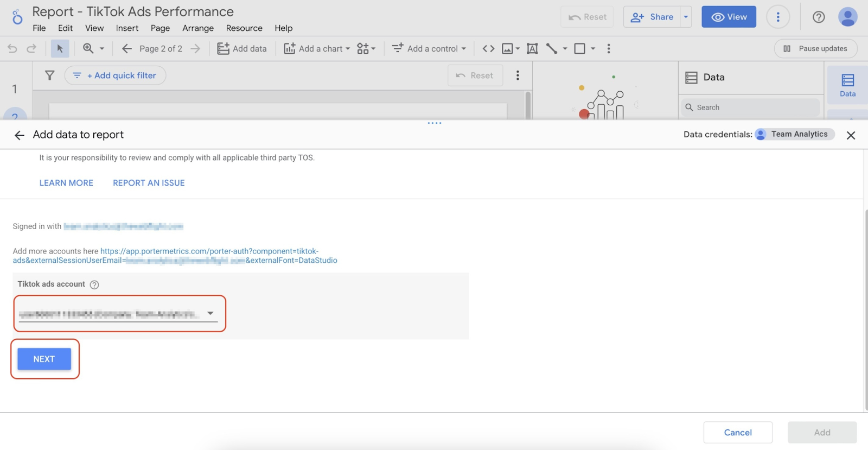Open the community visualizations and components menu

pos(366,48)
